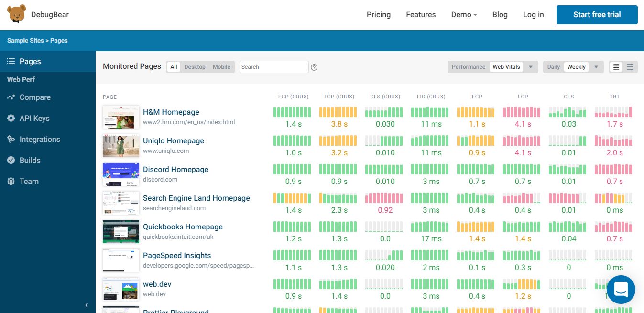
Task: Click the H&M FCP (CRUX) bar chart
Action: tap(292, 112)
